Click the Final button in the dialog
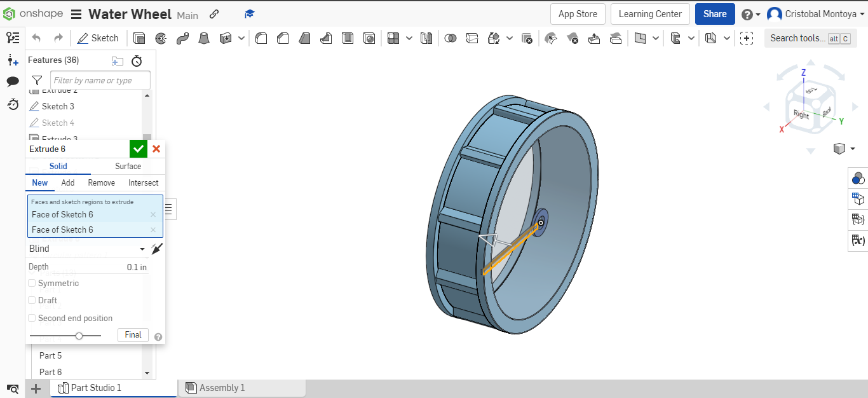868x398 pixels. pos(132,334)
